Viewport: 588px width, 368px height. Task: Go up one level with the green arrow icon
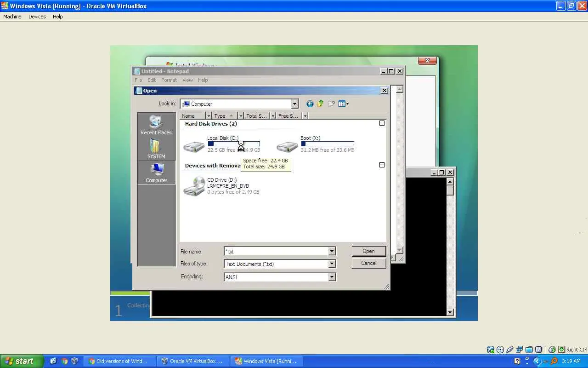click(x=321, y=104)
